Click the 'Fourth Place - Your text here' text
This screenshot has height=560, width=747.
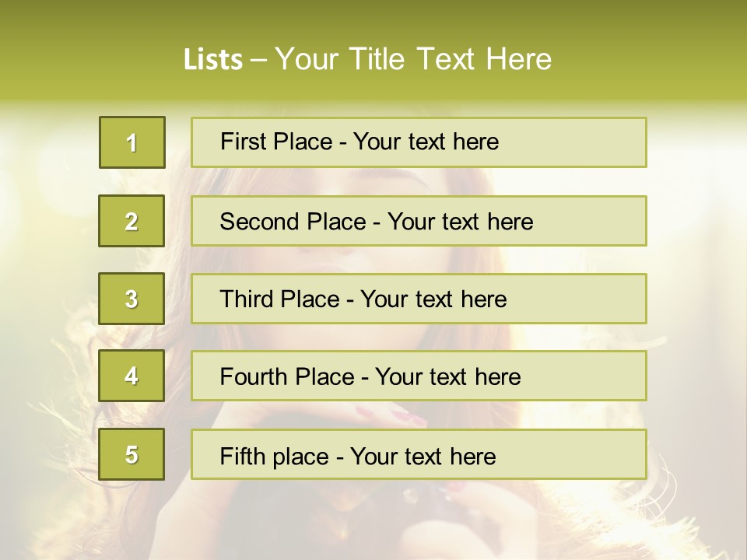[370, 376]
